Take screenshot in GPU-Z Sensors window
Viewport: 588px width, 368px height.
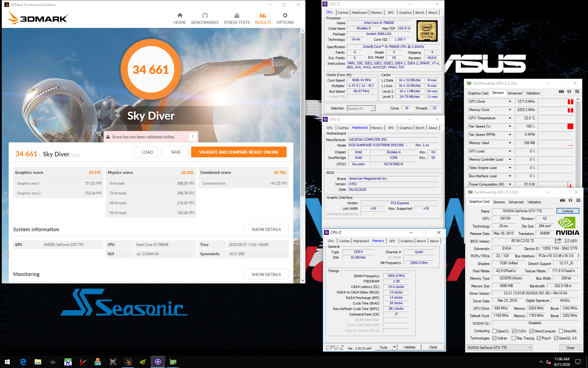pos(561,91)
